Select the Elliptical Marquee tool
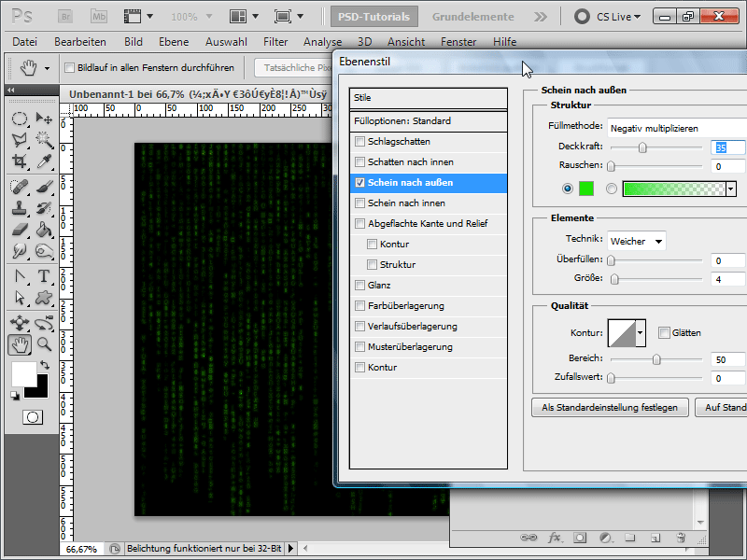The height and width of the screenshot is (560, 747). [19, 119]
